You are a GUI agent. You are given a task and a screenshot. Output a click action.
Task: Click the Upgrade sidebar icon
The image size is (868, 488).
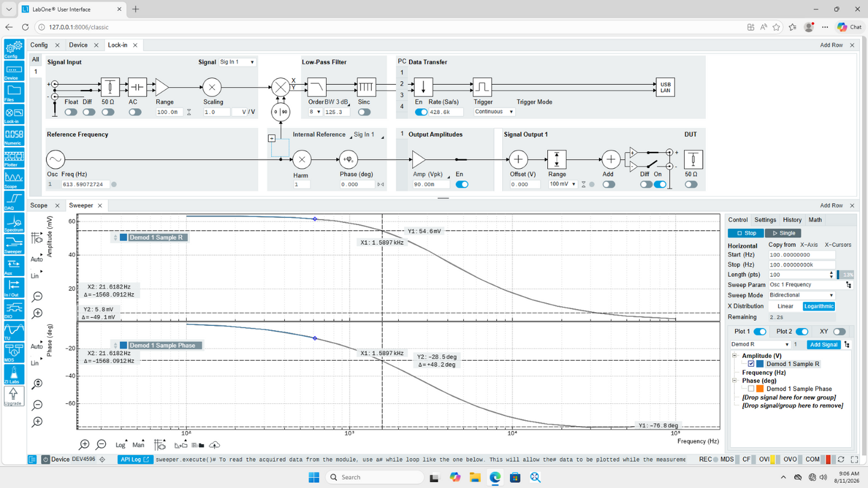click(x=13, y=396)
